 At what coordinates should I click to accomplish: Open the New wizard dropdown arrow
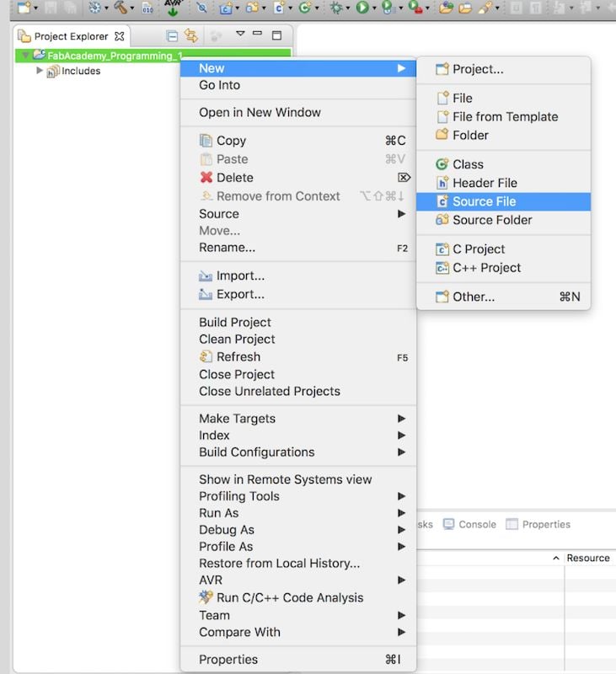[35, 8]
